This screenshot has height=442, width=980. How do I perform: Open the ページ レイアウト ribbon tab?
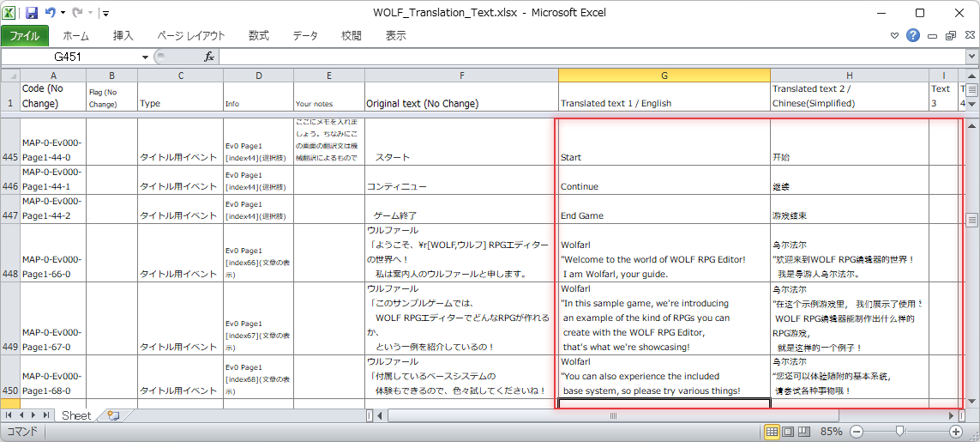190,36
